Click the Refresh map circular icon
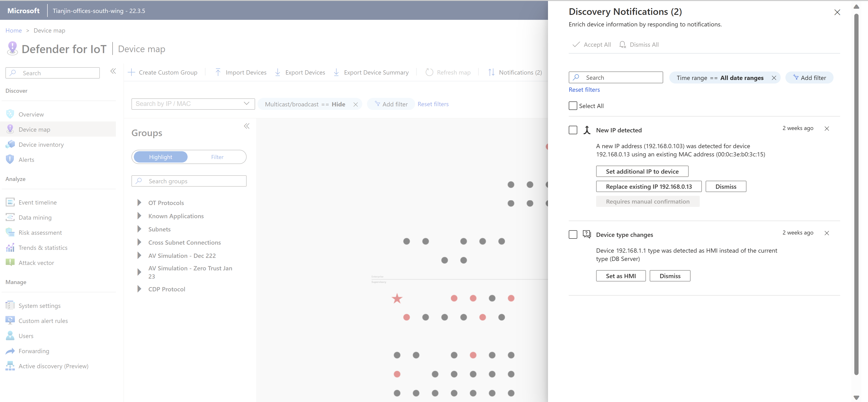This screenshot has height=402, width=868. coord(429,72)
